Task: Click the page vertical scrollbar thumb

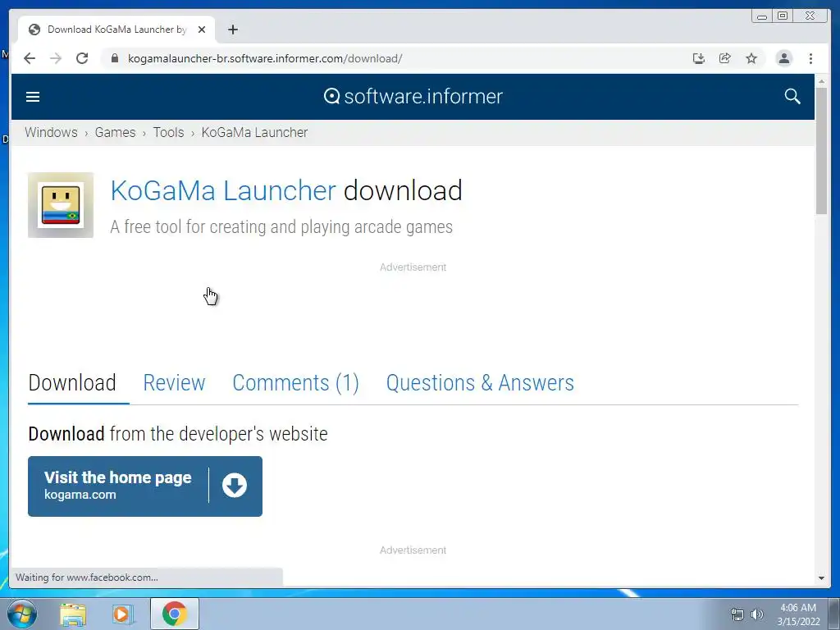Action: pyautogui.click(x=821, y=151)
